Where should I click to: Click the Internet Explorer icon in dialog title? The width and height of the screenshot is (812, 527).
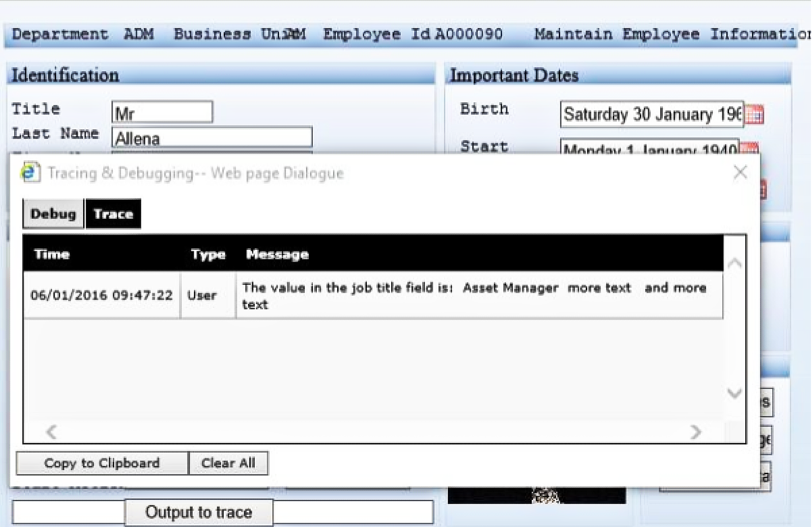pyautogui.click(x=30, y=173)
